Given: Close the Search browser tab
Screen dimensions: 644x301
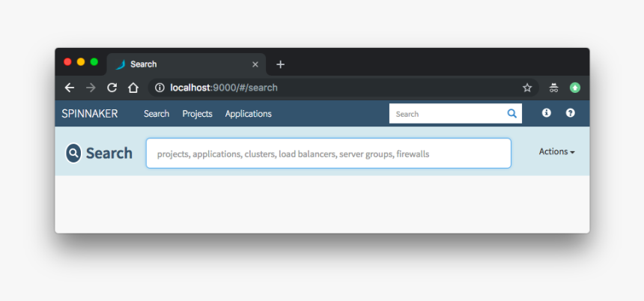Looking at the screenshot, I should click(x=255, y=64).
